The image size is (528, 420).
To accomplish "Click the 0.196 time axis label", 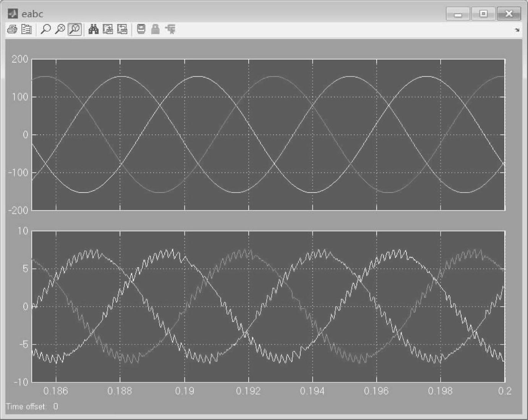I will tap(377, 391).
